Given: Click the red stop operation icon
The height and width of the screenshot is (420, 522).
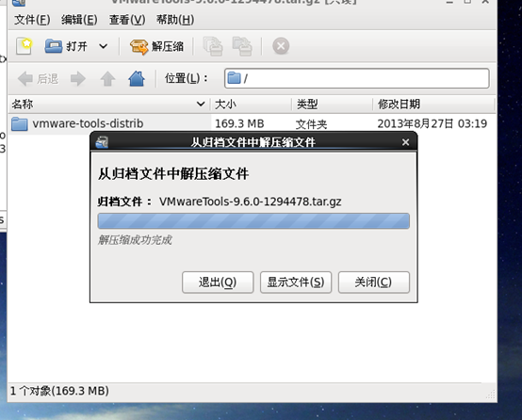Looking at the screenshot, I should click(281, 46).
